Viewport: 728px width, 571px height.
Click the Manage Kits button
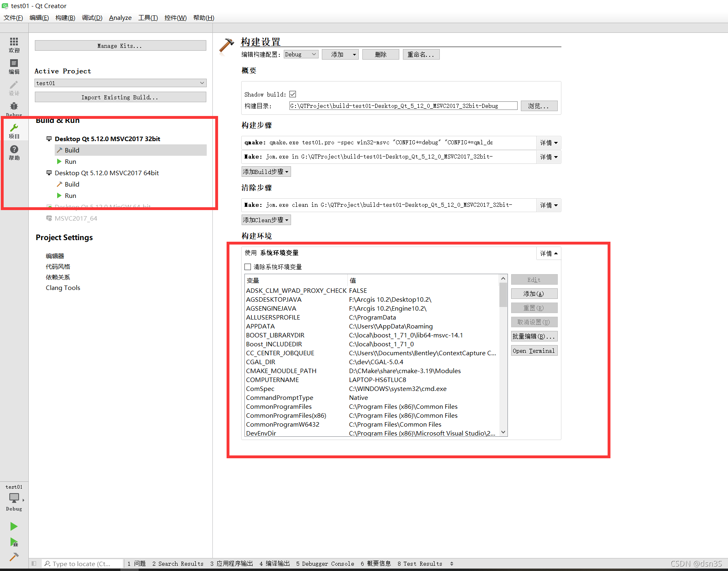tap(120, 45)
